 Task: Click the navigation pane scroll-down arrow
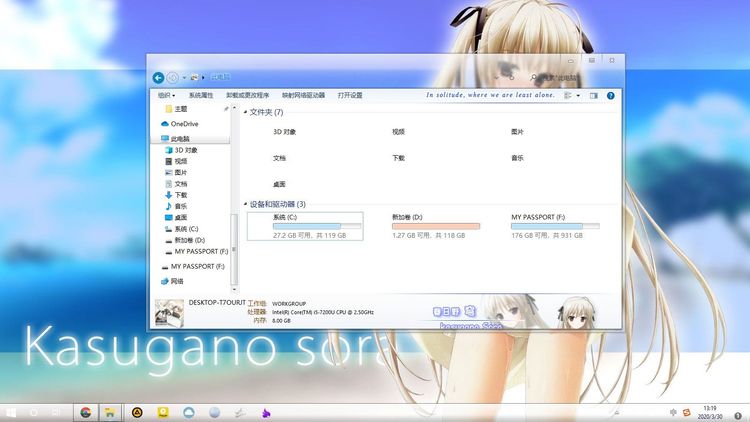[x=234, y=289]
